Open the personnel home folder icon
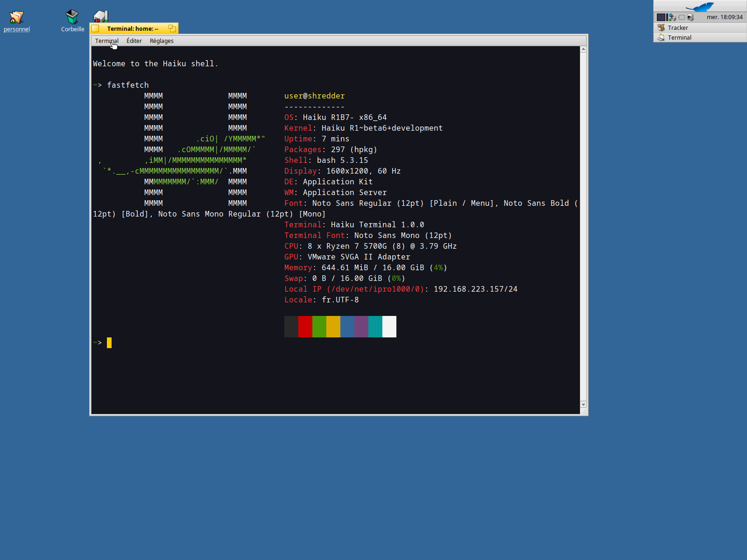Image resolution: width=747 pixels, height=560 pixels. pos(16,17)
